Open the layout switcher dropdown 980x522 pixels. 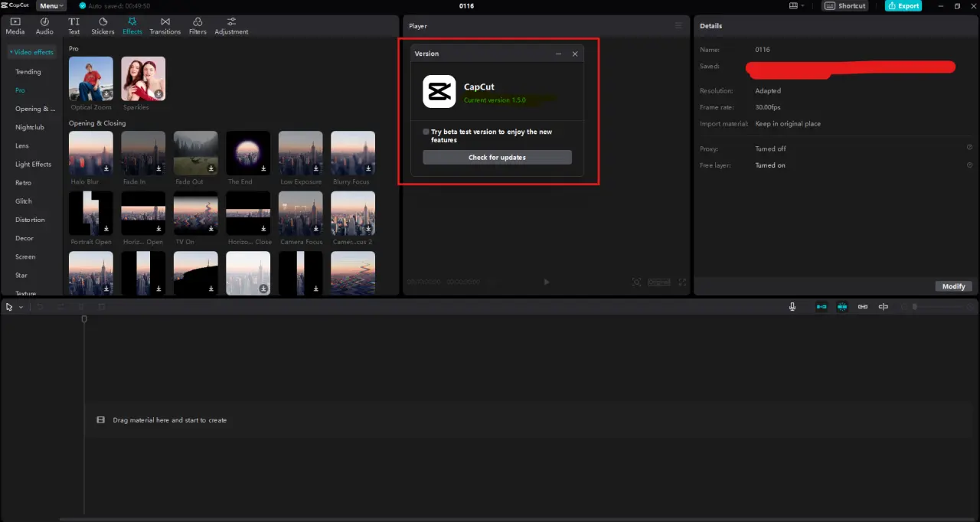(797, 5)
